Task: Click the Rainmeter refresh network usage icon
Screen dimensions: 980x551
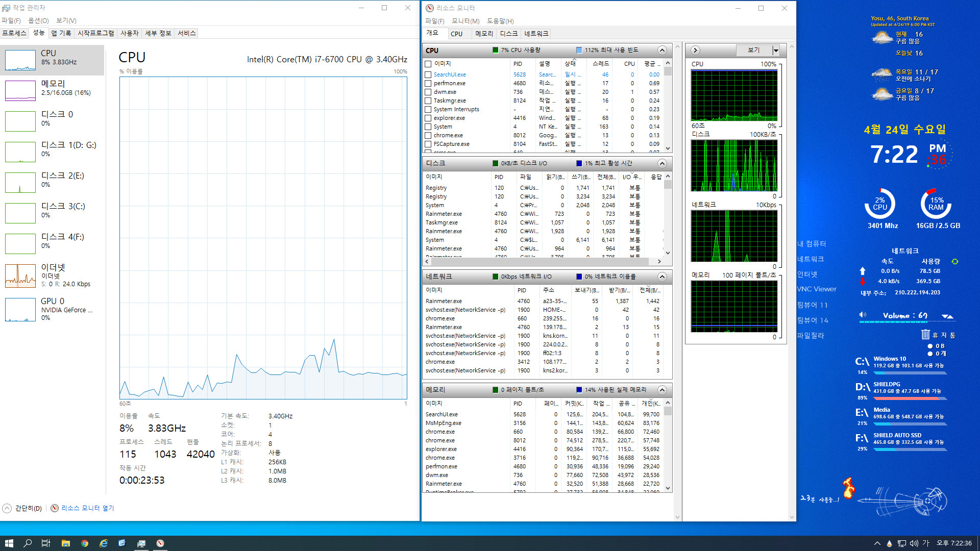Action: pyautogui.click(x=954, y=261)
